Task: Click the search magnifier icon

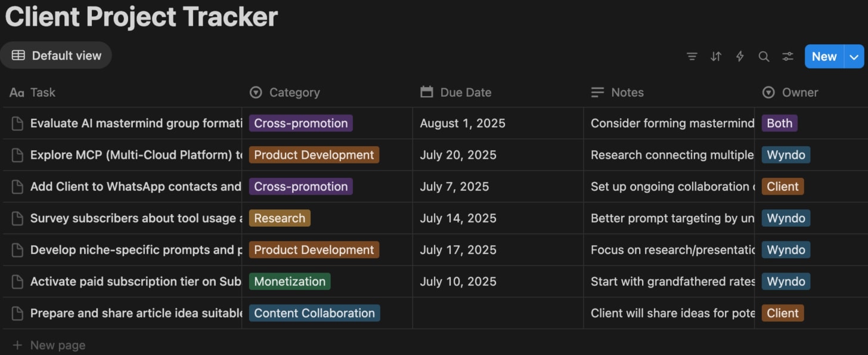Action: pos(764,57)
